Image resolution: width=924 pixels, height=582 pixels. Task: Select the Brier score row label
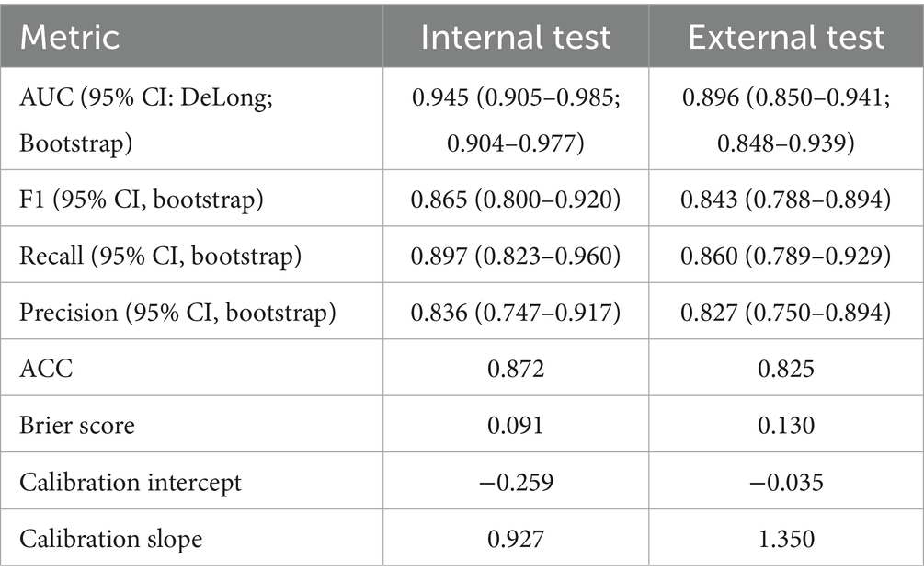78,426
